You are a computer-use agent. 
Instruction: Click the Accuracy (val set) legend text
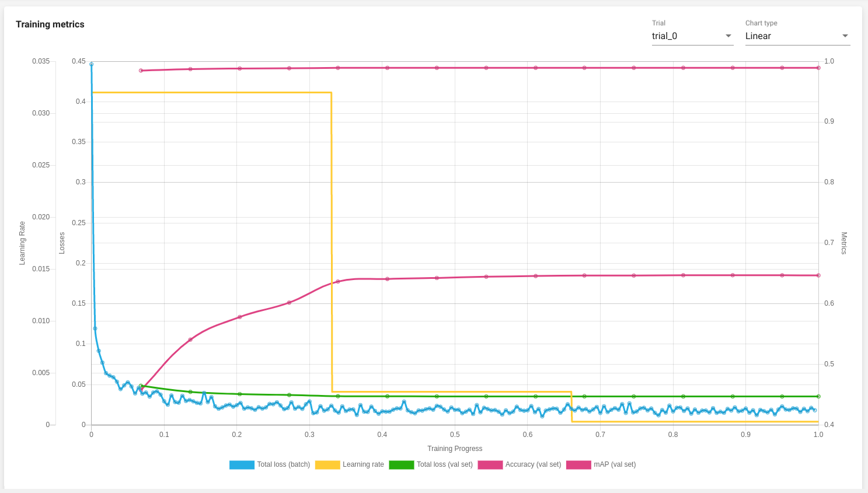(533, 464)
